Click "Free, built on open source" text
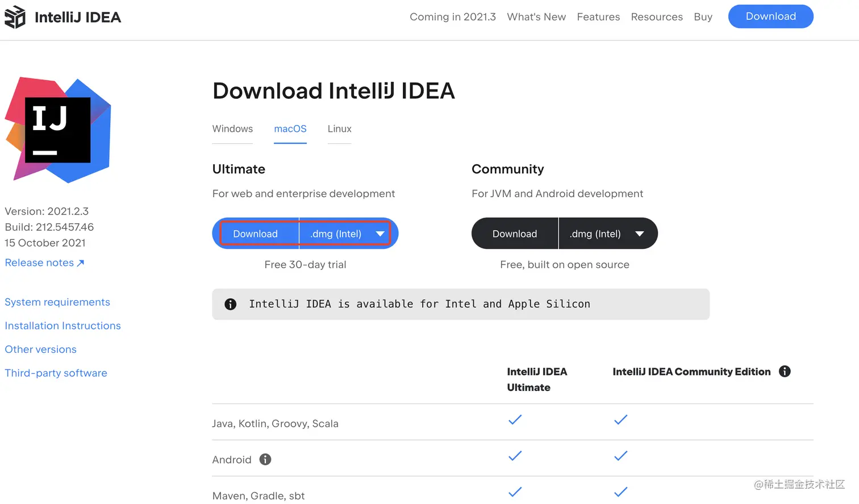This screenshot has width=859, height=504. pyautogui.click(x=565, y=265)
